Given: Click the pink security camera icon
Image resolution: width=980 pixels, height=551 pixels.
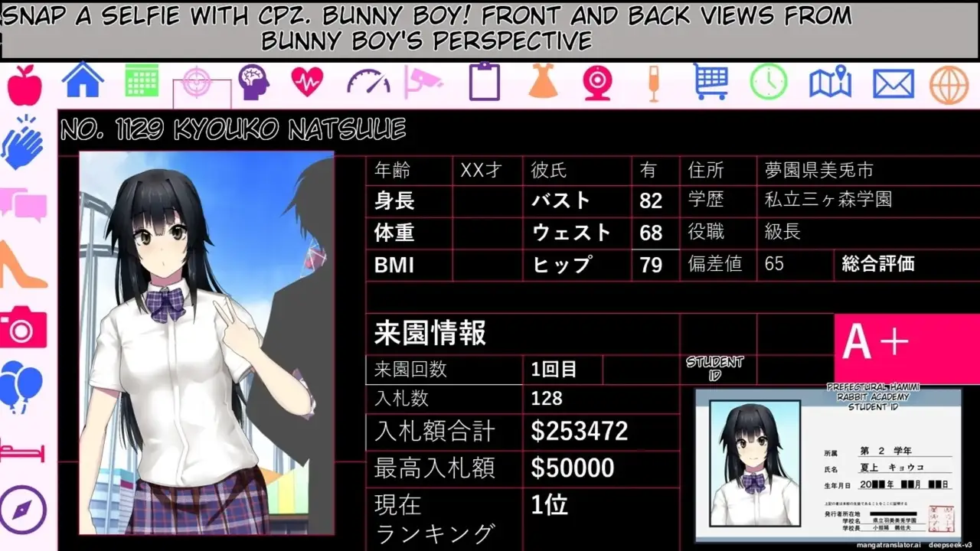Looking at the screenshot, I should point(424,81).
